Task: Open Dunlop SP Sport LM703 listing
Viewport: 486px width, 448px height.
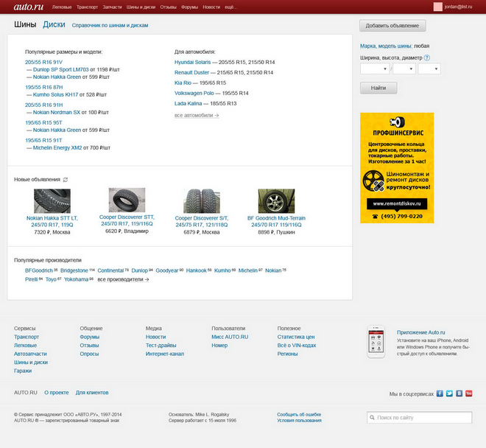Action: tap(60, 70)
